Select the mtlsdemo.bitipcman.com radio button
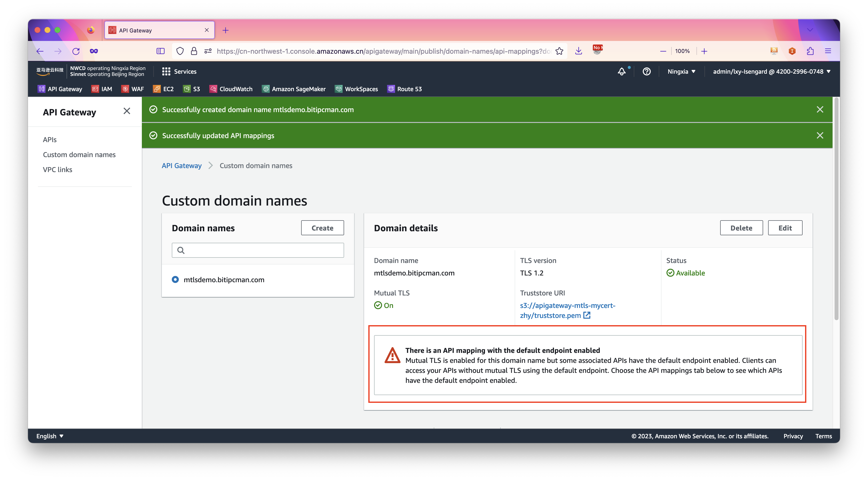Image resolution: width=868 pixels, height=480 pixels. pyautogui.click(x=175, y=279)
